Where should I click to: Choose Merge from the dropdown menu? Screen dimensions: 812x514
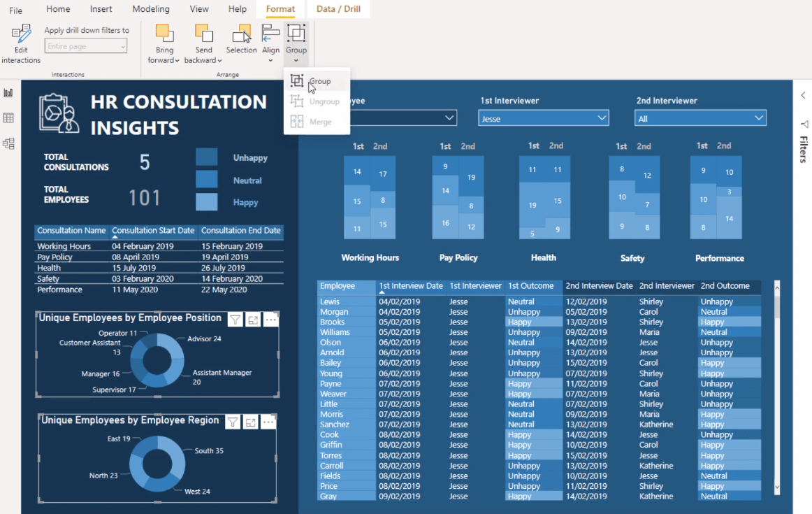[x=317, y=122]
